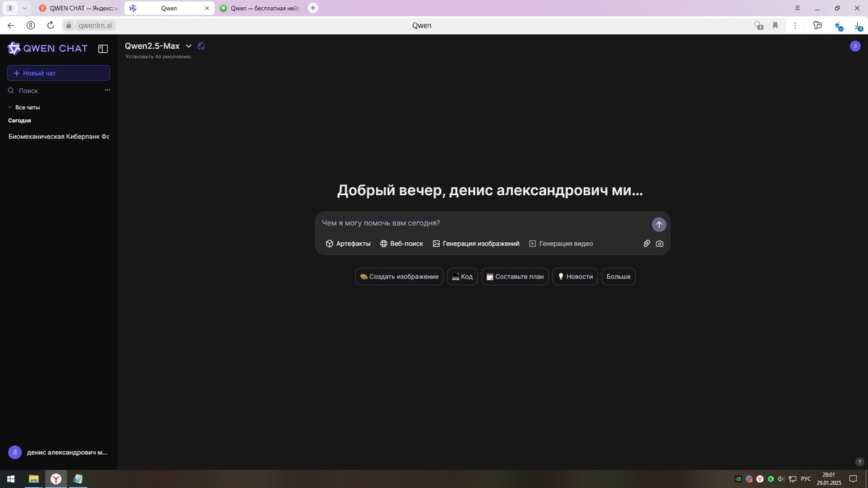Open the fourth taskbar app with the blue icon

click(x=77, y=479)
